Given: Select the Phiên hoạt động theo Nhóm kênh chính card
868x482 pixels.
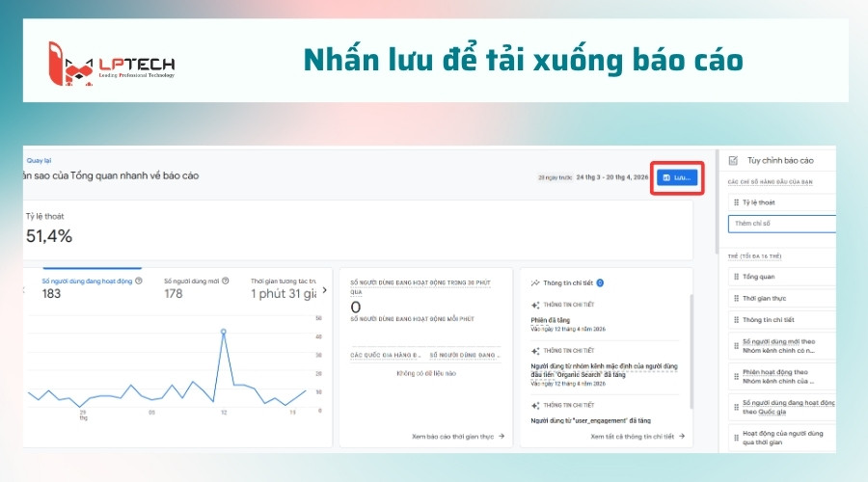Looking at the screenshot, I should (781, 376).
